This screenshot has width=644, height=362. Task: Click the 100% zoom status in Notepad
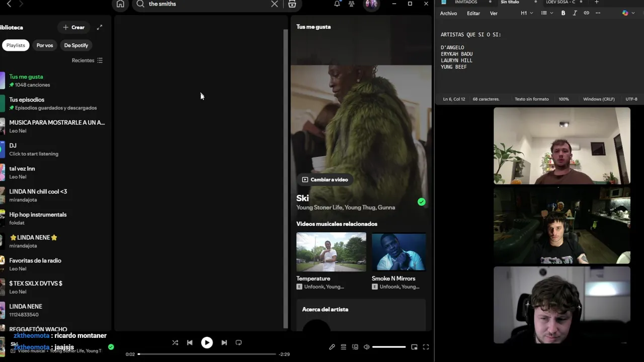pyautogui.click(x=563, y=99)
